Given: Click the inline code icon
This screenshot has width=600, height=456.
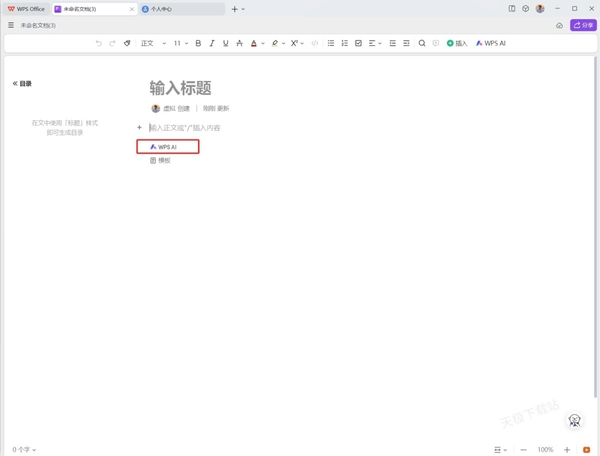Looking at the screenshot, I should pyautogui.click(x=315, y=43).
